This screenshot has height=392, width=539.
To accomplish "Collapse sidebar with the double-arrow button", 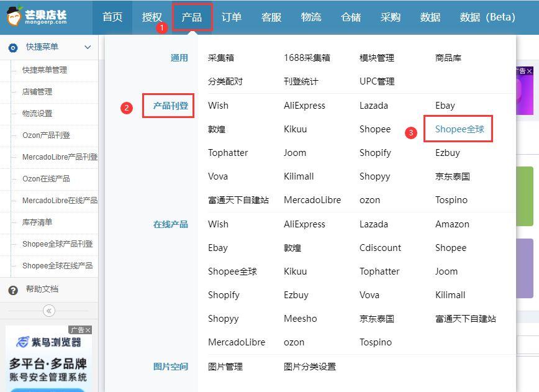I will 49,311.
